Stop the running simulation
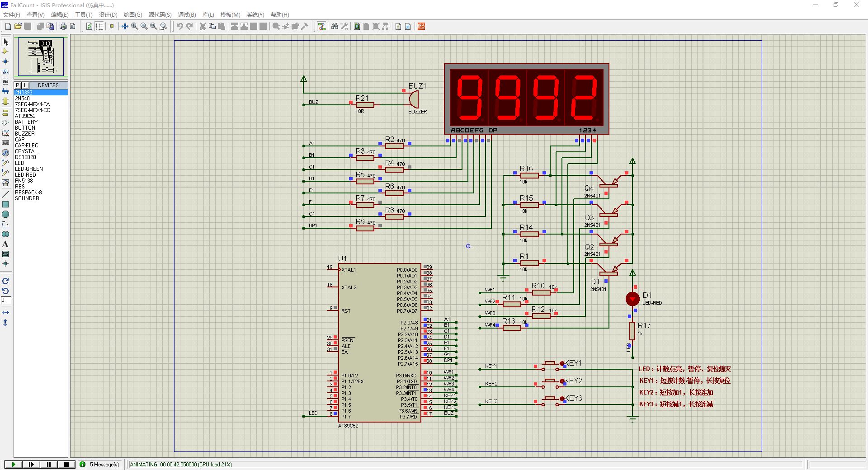Viewport: 868px width, 470px height. (x=66, y=464)
